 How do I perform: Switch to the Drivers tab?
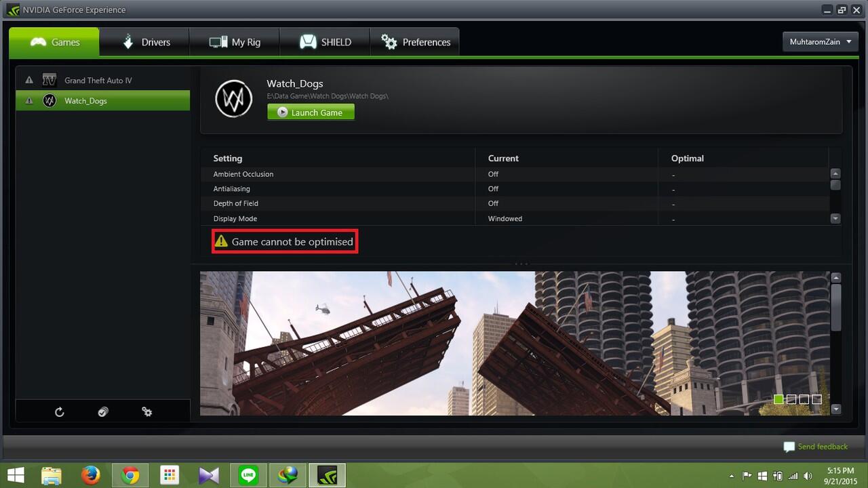click(x=144, y=42)
